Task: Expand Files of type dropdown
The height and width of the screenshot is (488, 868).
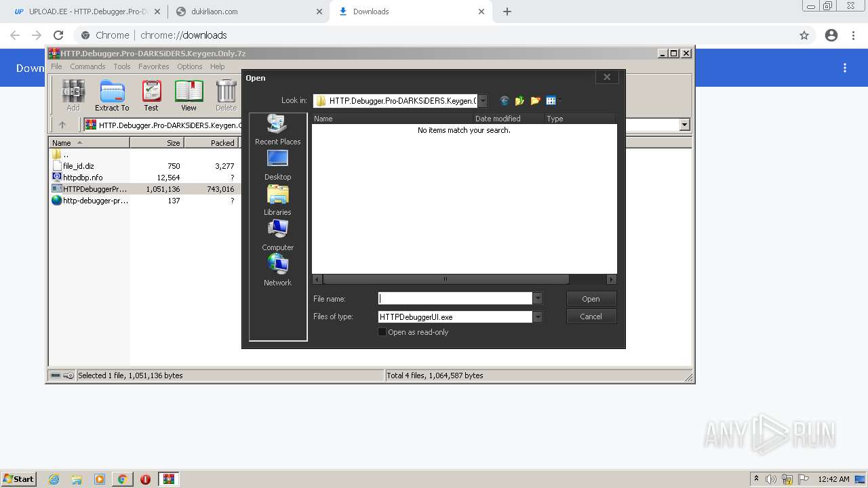Action: 538,317
